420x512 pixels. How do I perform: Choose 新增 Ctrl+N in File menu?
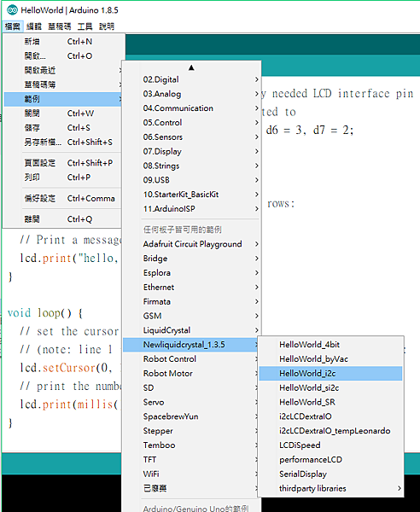[x=62, y=42]
